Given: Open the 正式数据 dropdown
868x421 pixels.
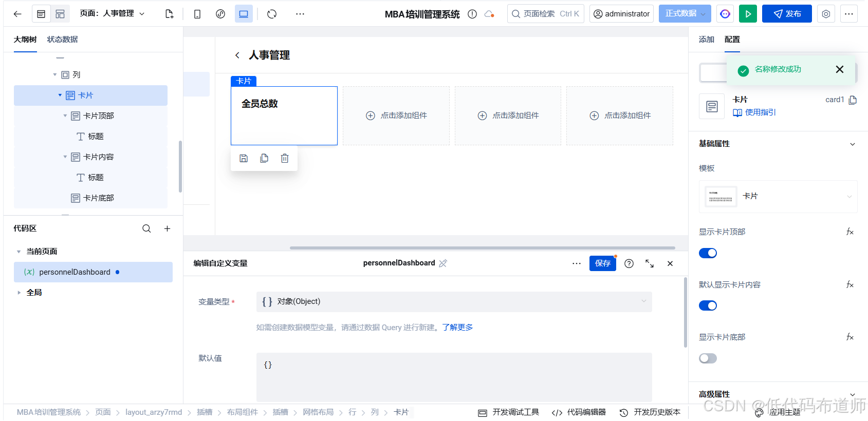Looking at the screenshot, I should tap(685, 14).
